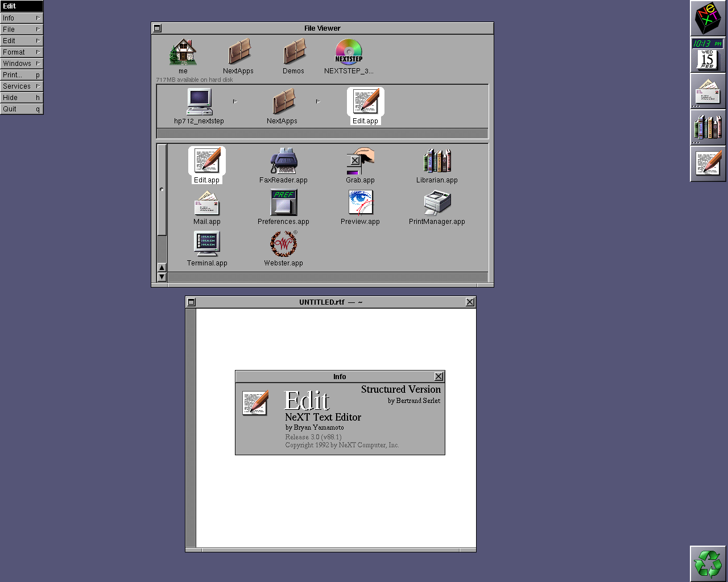Image resolution: width=728 pixels, height=582 pixels.
Task: Choose Hide from the Edit menu
Action: click(22, 98)
